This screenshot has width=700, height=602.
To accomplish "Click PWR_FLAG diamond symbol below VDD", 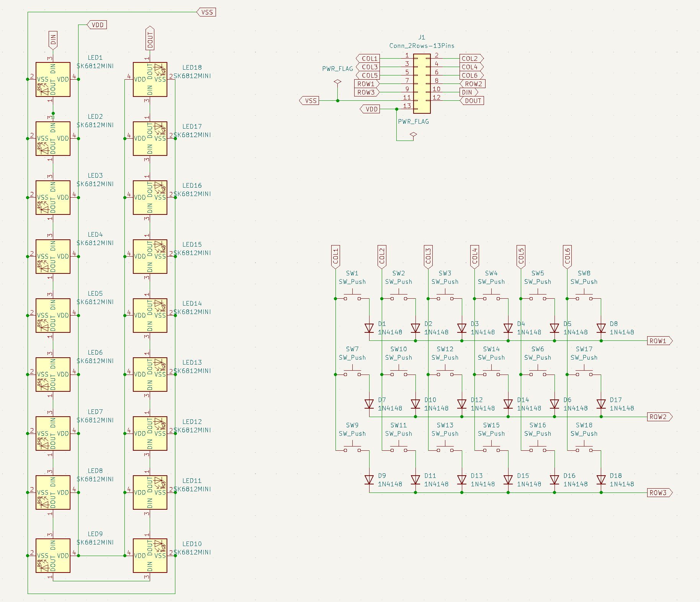I will click(x=413, y=134).
